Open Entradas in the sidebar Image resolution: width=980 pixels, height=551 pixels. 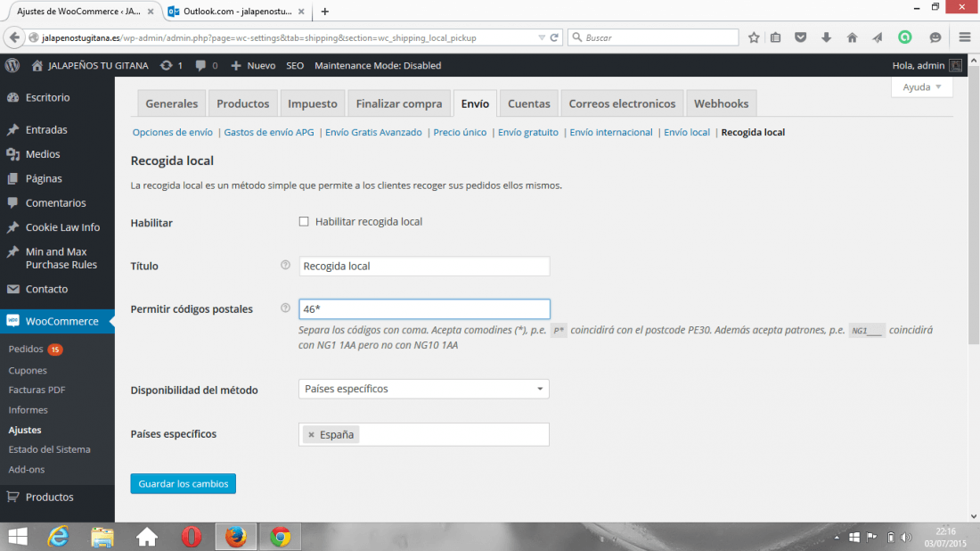click(x=46, y=129)
